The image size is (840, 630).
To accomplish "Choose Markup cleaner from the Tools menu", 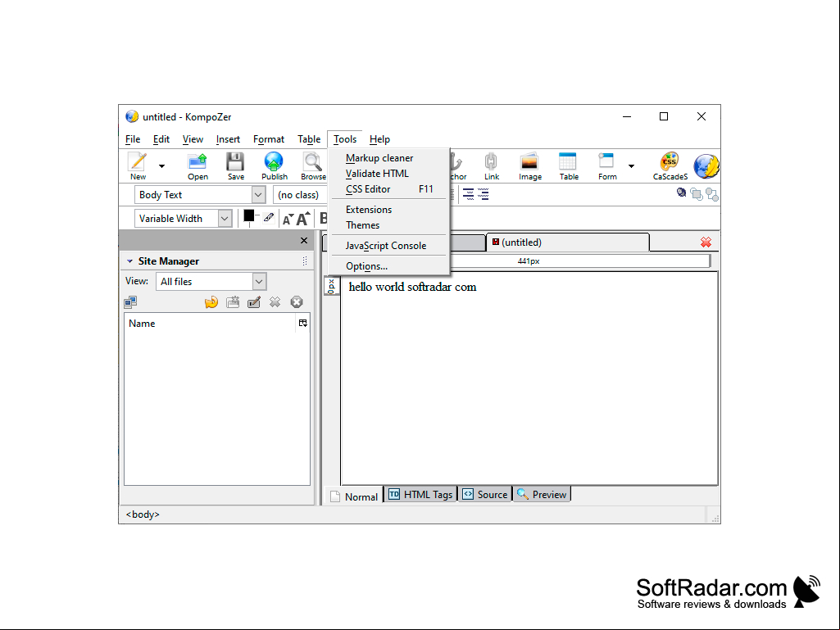I will (x=389, y=158).
